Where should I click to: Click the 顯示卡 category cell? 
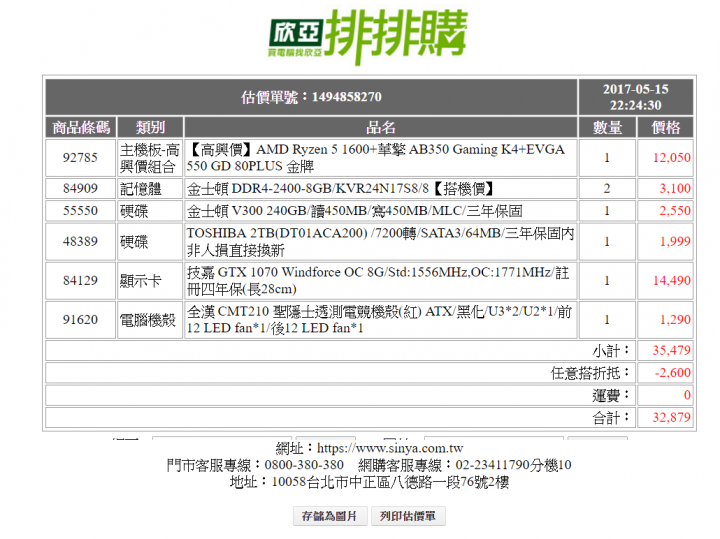150,281
